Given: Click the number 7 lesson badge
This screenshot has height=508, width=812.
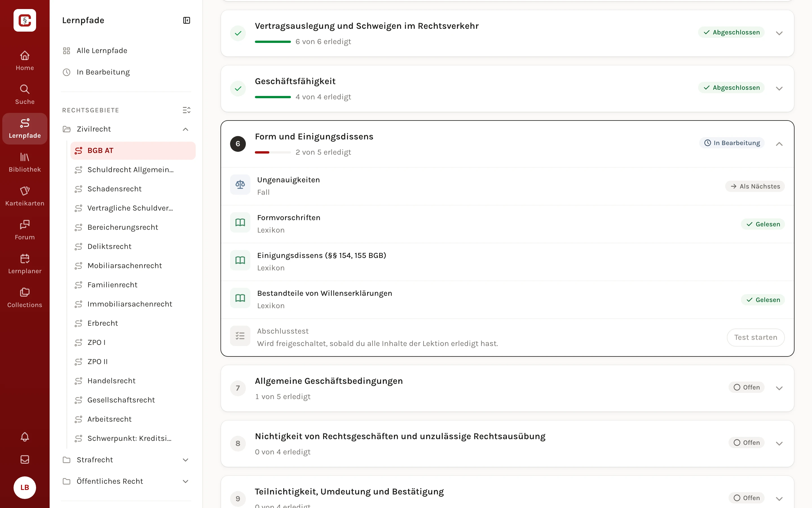Looking at the screenshot, I should point(238,388).
